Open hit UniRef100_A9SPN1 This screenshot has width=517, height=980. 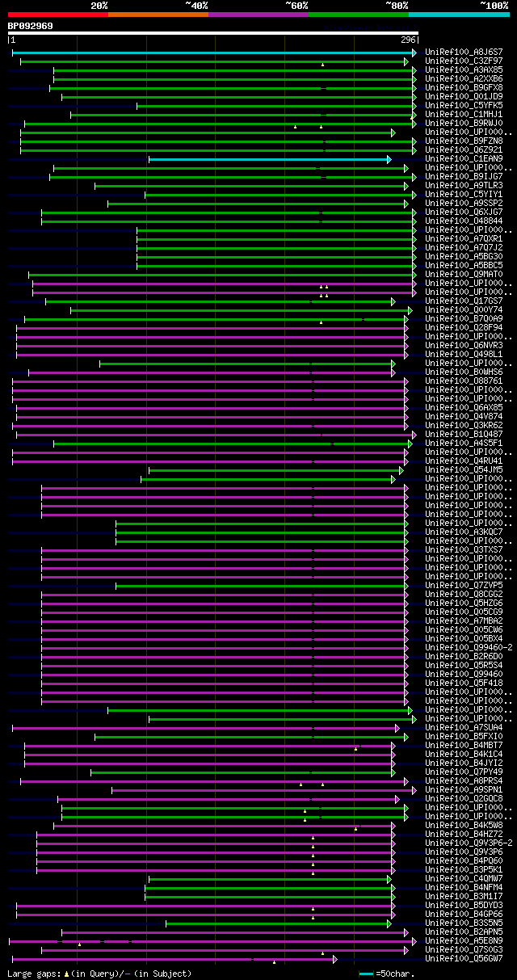pos(464,789)
